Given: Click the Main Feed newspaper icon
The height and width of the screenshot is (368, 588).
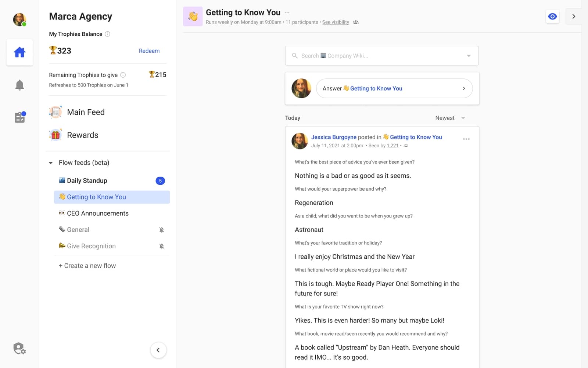Looking at the screenshot, I should coord(55,112).
